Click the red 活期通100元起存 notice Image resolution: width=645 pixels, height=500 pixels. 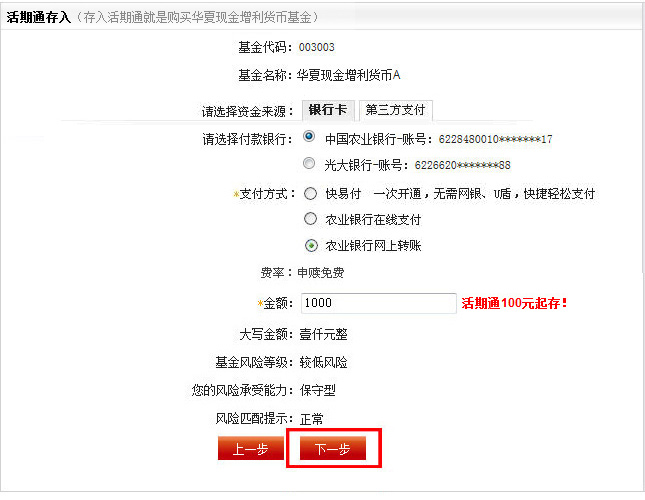pyautogui.click(x=514, y=303)
